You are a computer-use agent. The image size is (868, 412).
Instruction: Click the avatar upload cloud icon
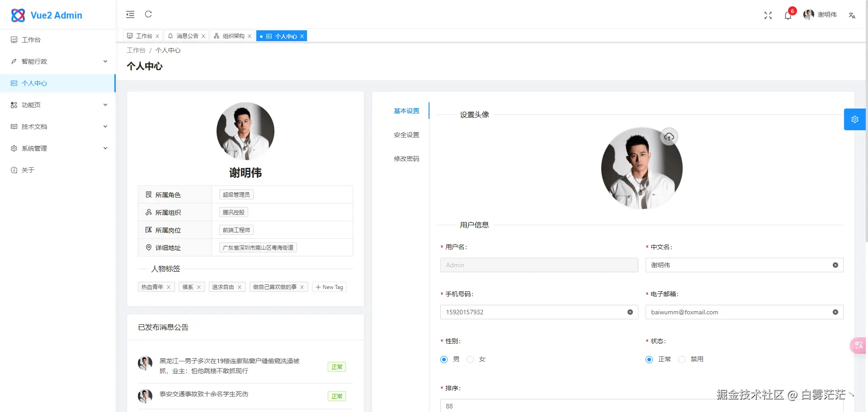coord(669,137)
